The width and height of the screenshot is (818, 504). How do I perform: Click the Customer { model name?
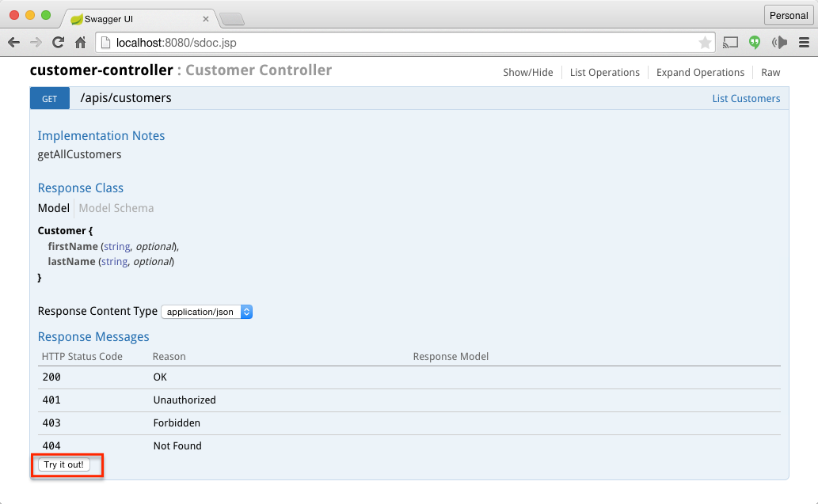pyautogui.click(x=65, y=230)
